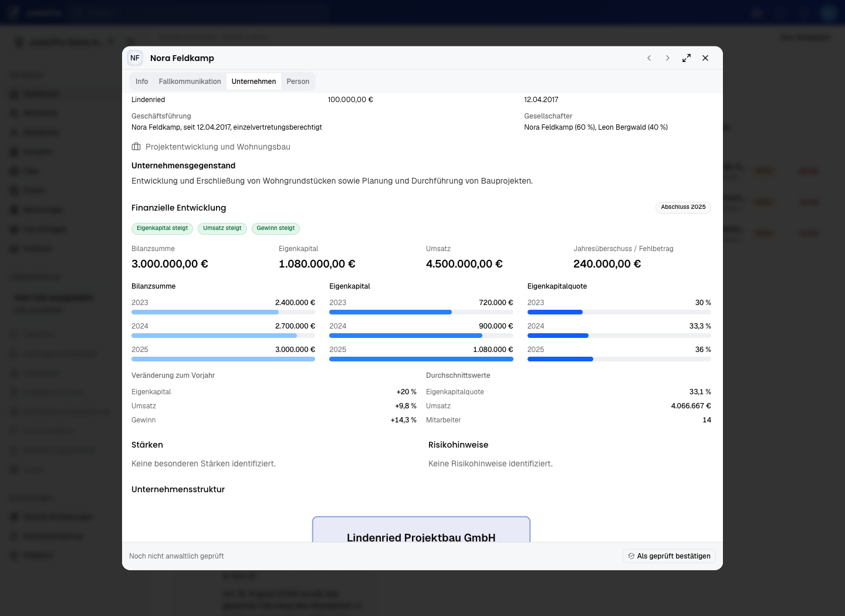Click the Bilanzsumme 2023 progress bar

pyautogui.click(x=223, y=312)
